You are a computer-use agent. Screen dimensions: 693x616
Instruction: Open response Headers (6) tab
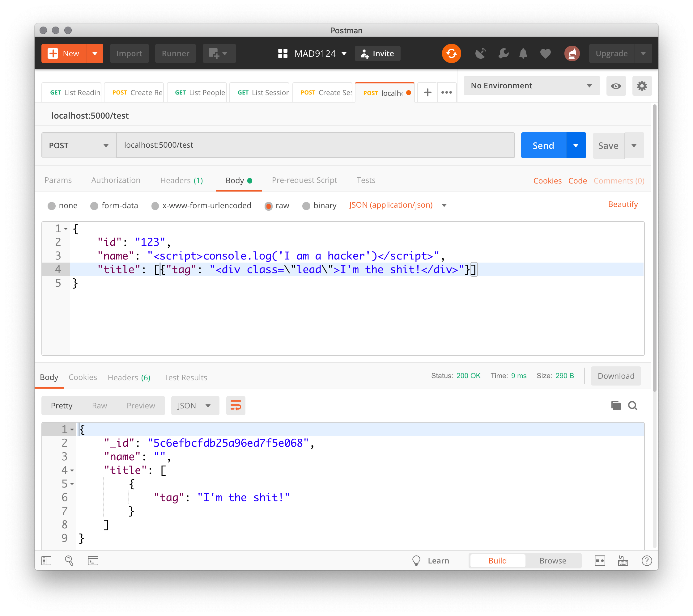coord(129,378)
